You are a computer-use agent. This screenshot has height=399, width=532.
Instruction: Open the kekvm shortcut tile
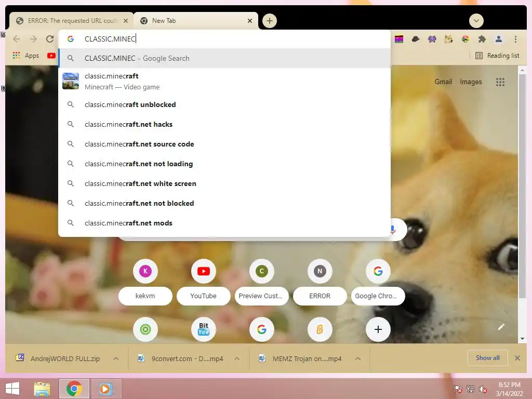pos(145,281)
